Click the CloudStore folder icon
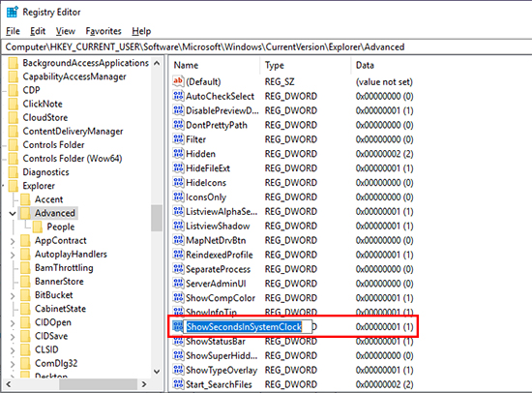532x393 pixels. (x=14, y=117)
